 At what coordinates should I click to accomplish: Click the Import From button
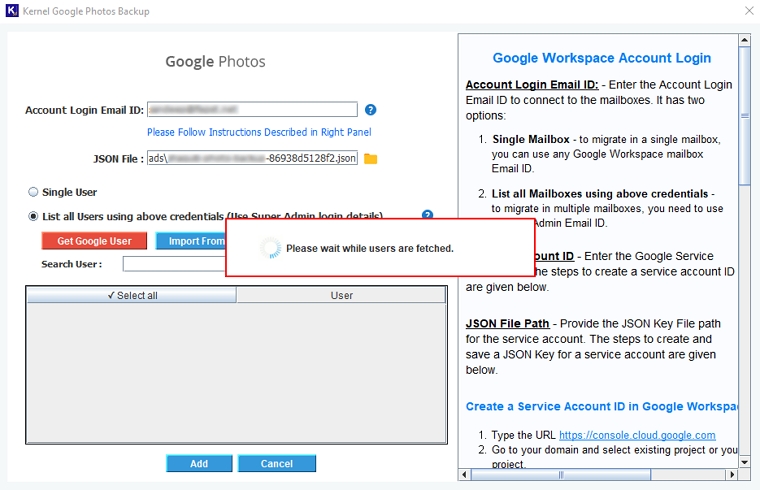pyautogui.click(x=191, y=241)
